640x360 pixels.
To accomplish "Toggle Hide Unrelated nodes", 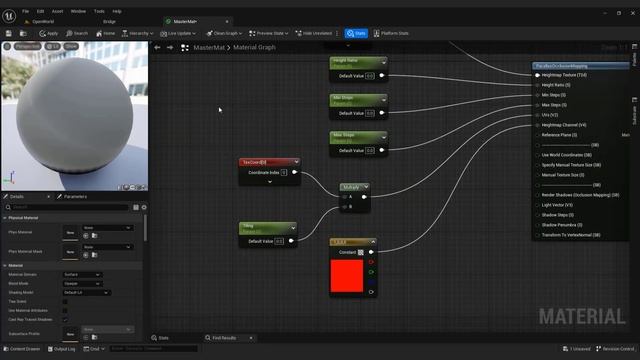I will (x=313, y=33).
